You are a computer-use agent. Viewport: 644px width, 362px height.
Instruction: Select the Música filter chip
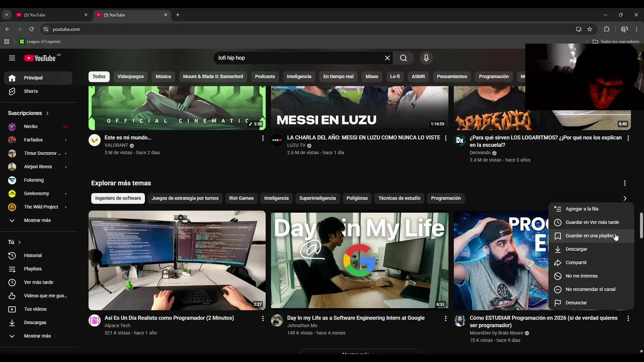[164, 76]
